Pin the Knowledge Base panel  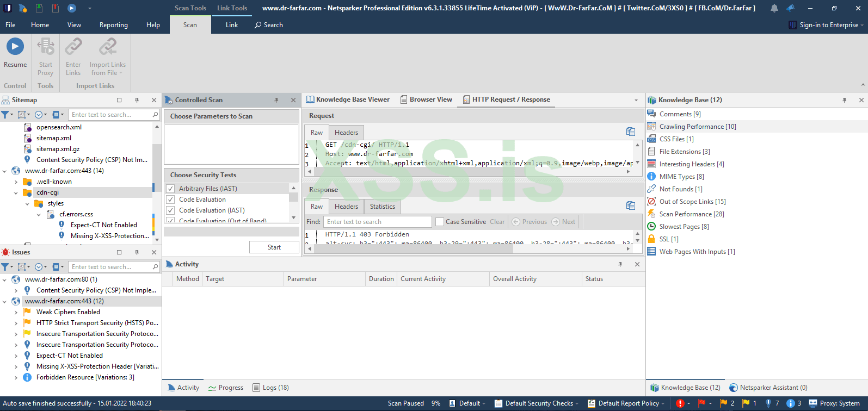coord(845,100)
